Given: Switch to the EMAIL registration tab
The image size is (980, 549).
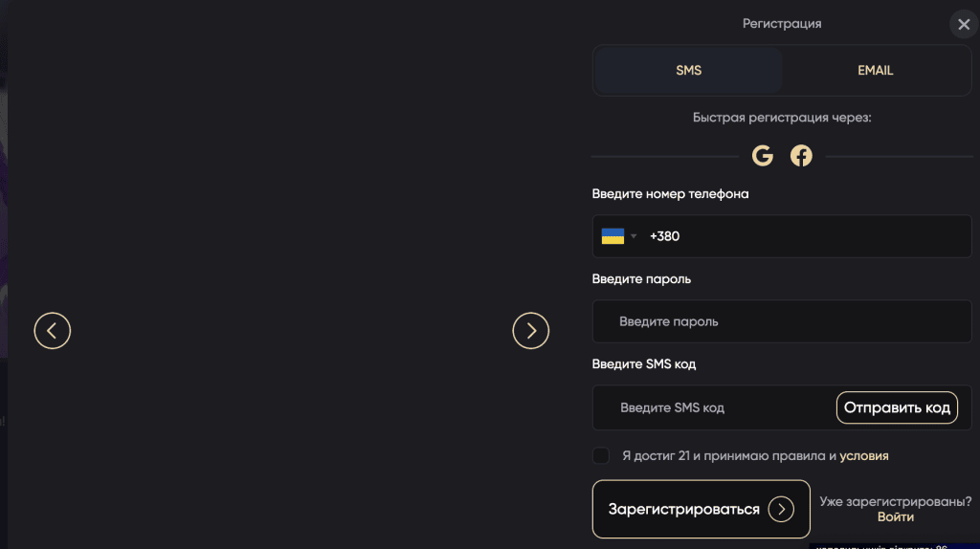Looking at the screenshot, I should coord(875,71).
